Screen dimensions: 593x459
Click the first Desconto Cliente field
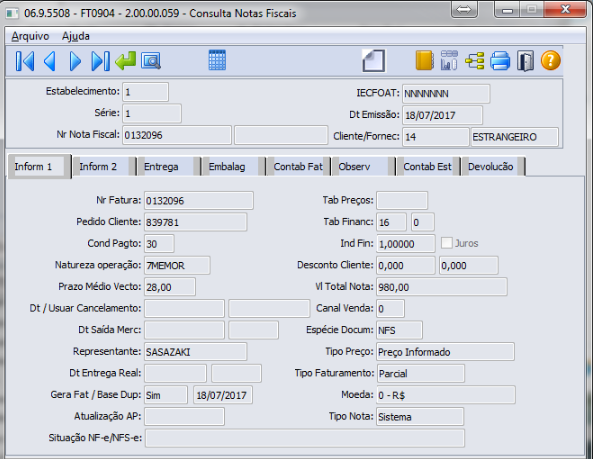406,265
